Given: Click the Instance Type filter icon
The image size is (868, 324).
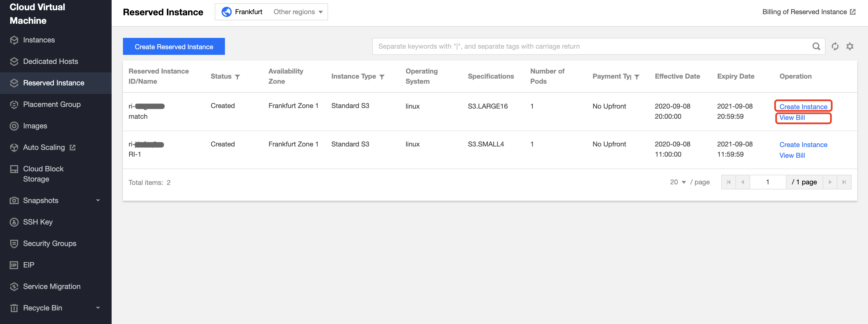Looking at the screenshot, I should [382, 77].
